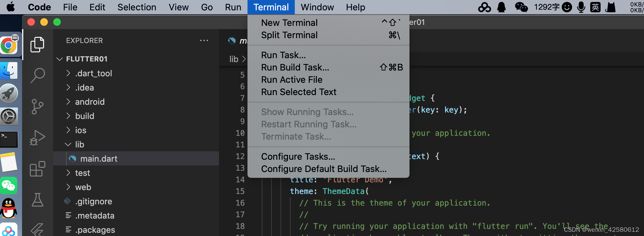Open the .metadata file

(136, 215)
